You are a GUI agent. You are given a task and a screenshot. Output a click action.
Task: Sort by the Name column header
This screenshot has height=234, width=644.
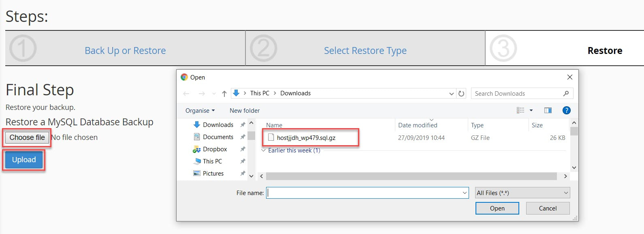[x=274, y=125]
